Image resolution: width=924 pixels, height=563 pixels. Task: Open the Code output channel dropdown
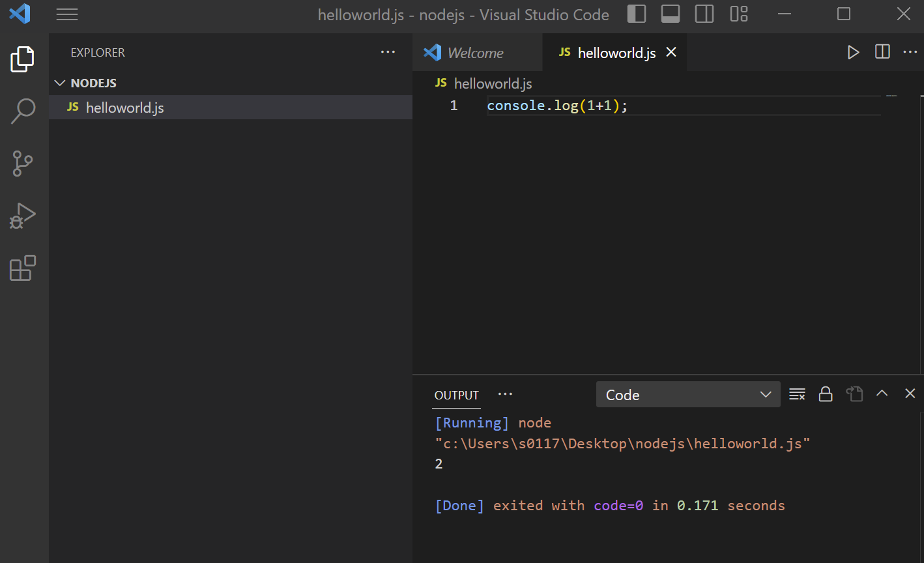(x=688, y=395)
